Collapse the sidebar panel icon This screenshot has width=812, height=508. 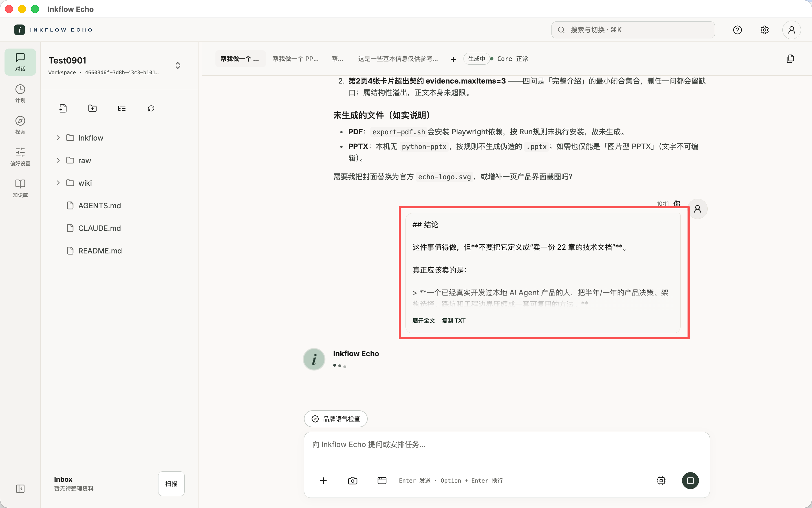(x=20, y=489)
